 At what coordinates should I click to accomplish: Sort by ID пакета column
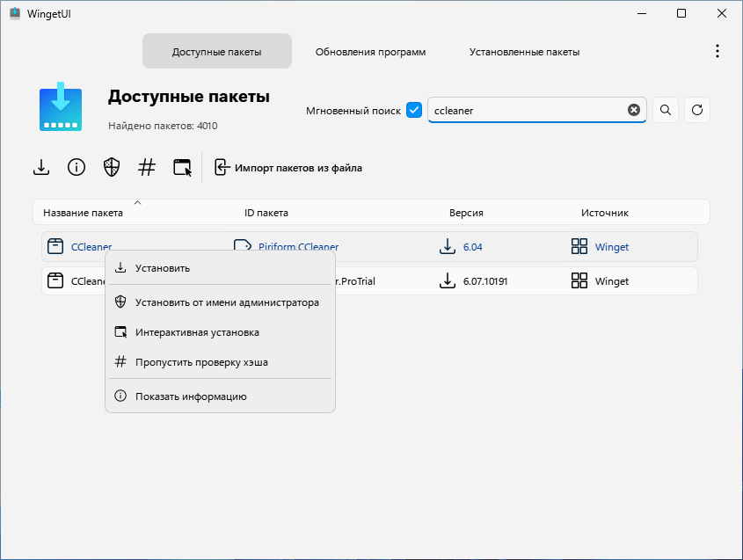click(266, 213)
